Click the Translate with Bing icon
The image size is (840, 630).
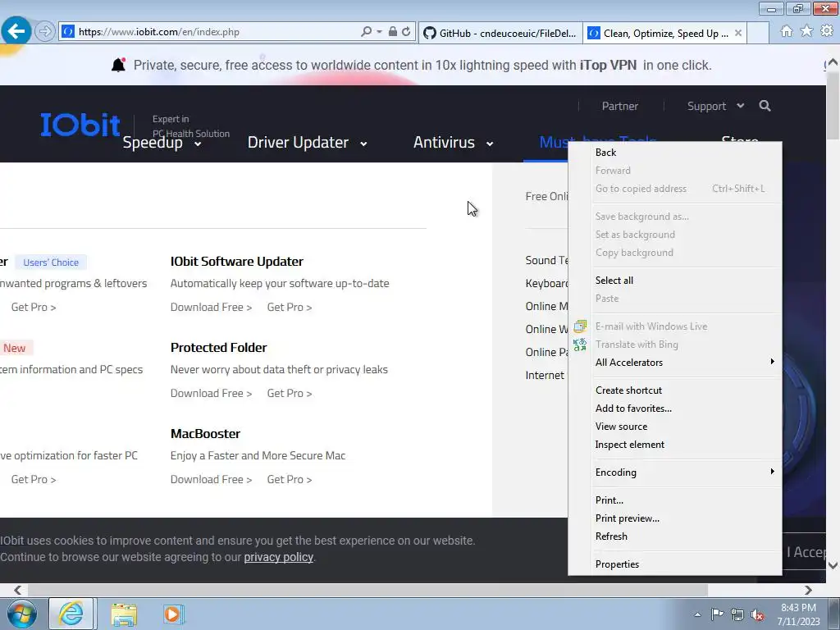(580, 345)
